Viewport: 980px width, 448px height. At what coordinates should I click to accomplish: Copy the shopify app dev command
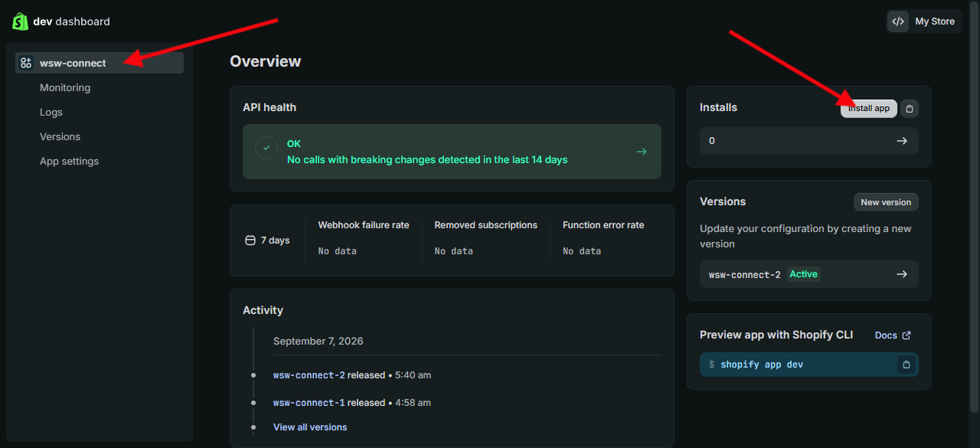[x=906, y=365]
